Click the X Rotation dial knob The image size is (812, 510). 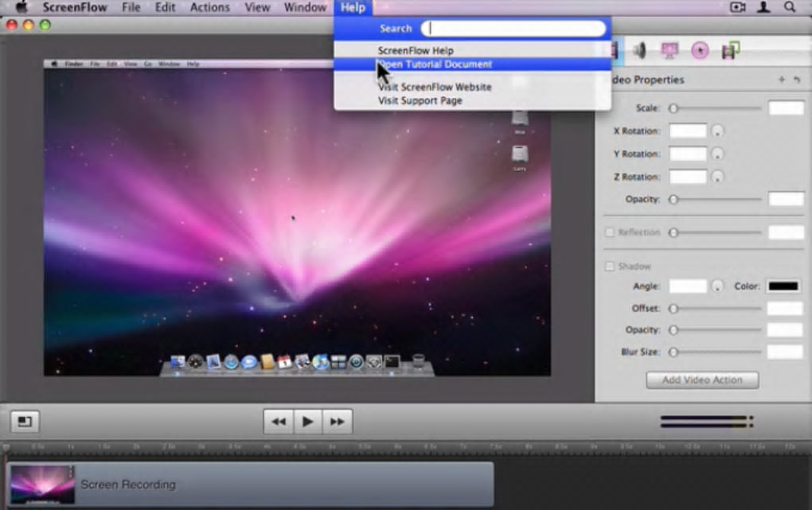point(717,131)
